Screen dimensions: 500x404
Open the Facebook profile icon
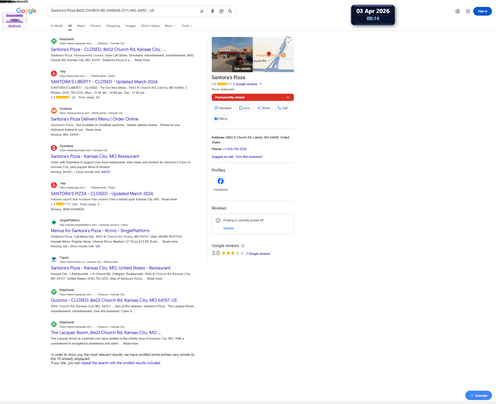click(x=221, y=181)
